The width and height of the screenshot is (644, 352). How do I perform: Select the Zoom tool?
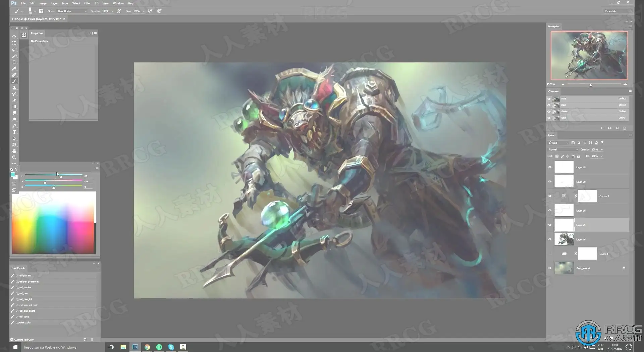[x=14, y=158]
